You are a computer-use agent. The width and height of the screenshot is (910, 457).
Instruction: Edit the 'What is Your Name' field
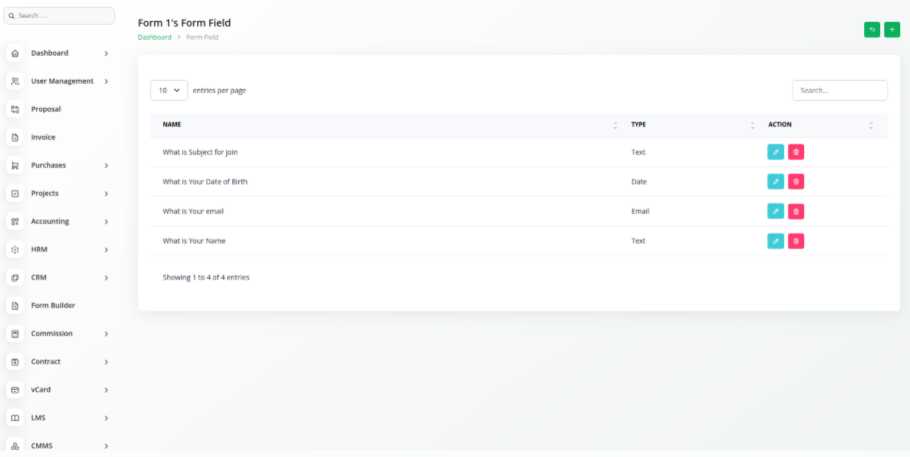point(775,241)
